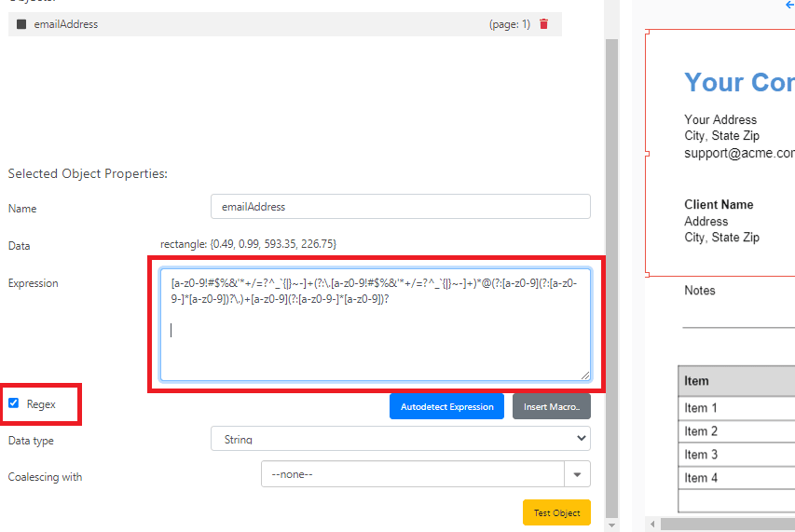Focus the Name input field

[x=401, y=206]
